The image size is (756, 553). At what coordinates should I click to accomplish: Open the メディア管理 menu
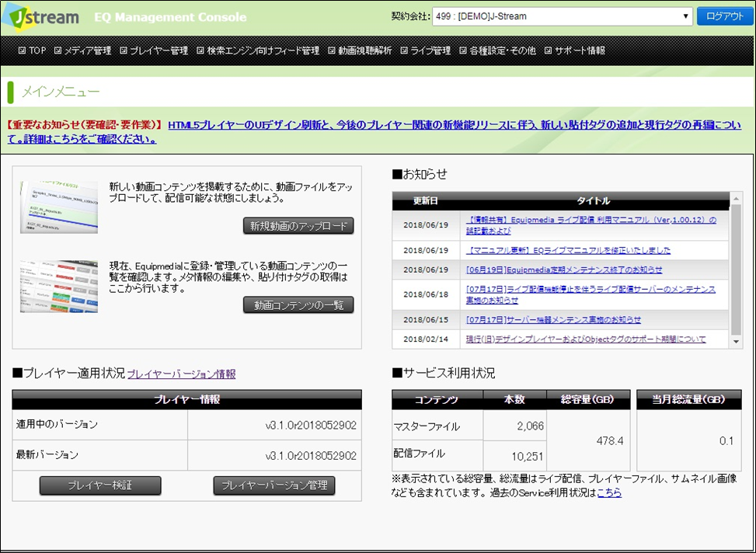82,50
